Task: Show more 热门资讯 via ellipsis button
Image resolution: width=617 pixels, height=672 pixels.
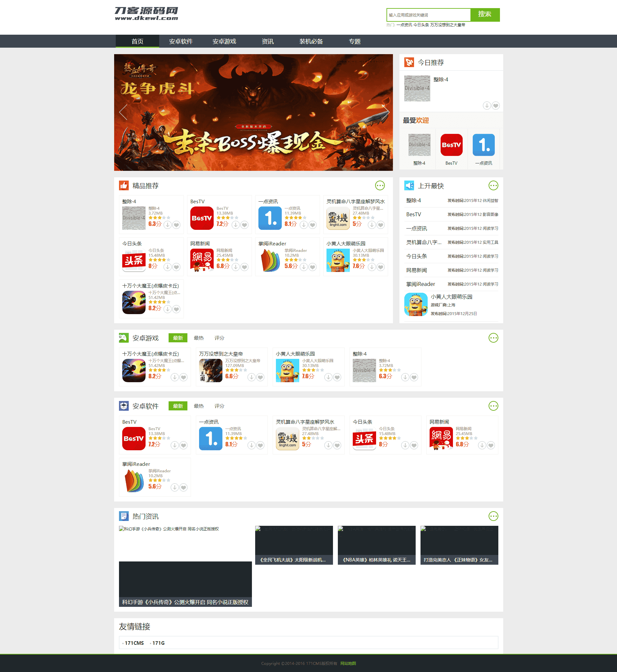Action: (493, 516)
